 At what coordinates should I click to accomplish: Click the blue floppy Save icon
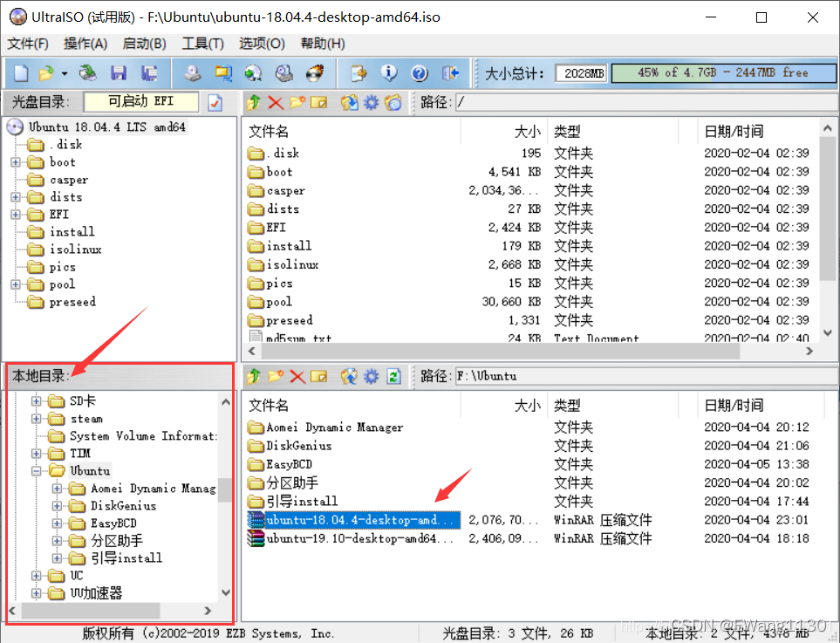pos(119,73)
